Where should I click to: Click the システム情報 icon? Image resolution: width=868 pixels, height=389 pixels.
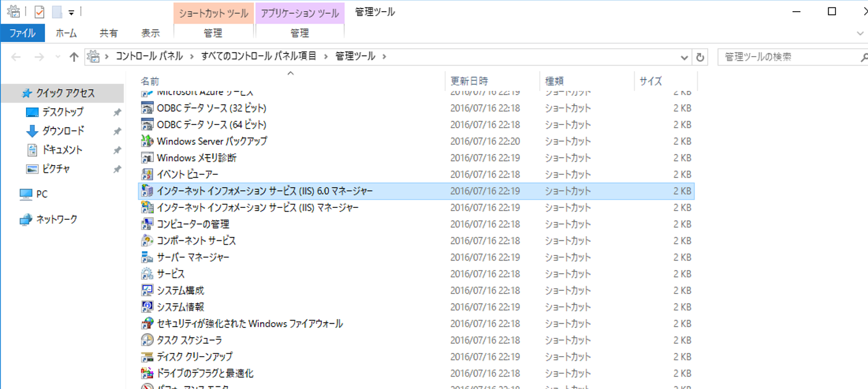[147, 307]
